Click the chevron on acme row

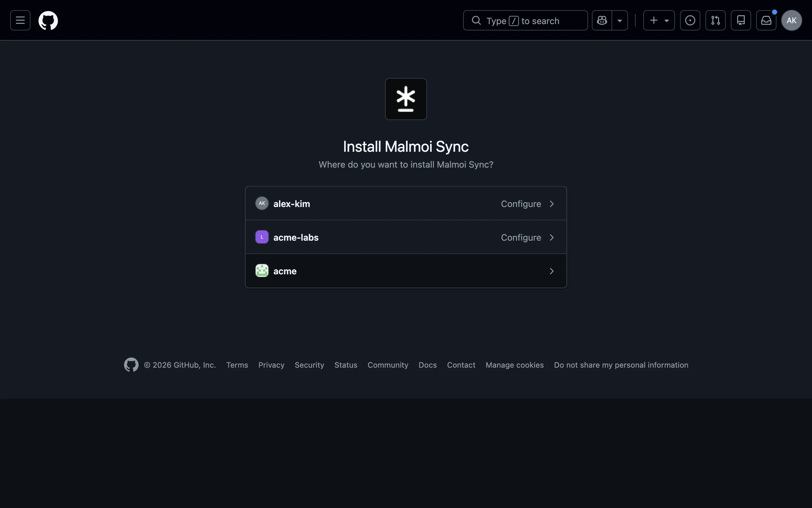[552, 271]
